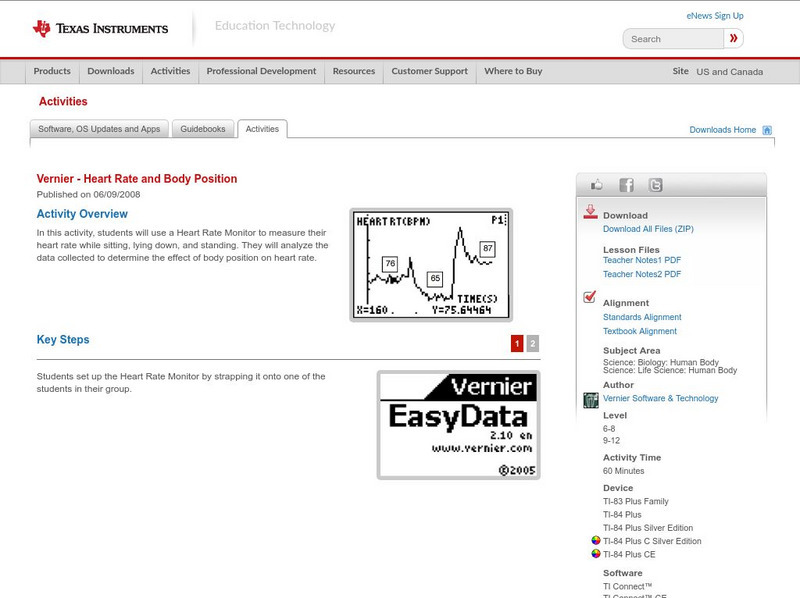Open the Standards Alignment link
Screen dimensions: 800x598
(x=642, y=317)
